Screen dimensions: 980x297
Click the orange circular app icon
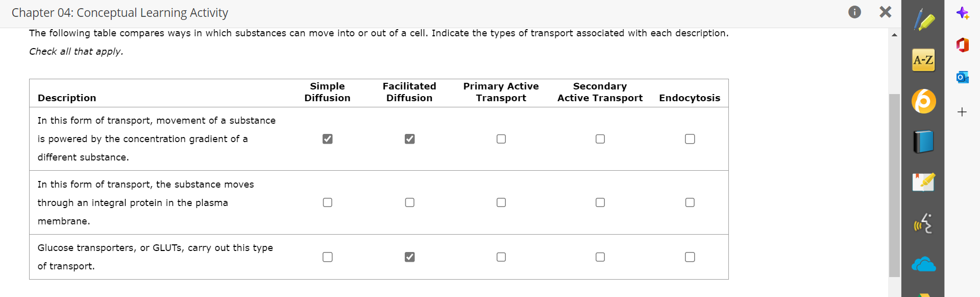pos(923,101)
